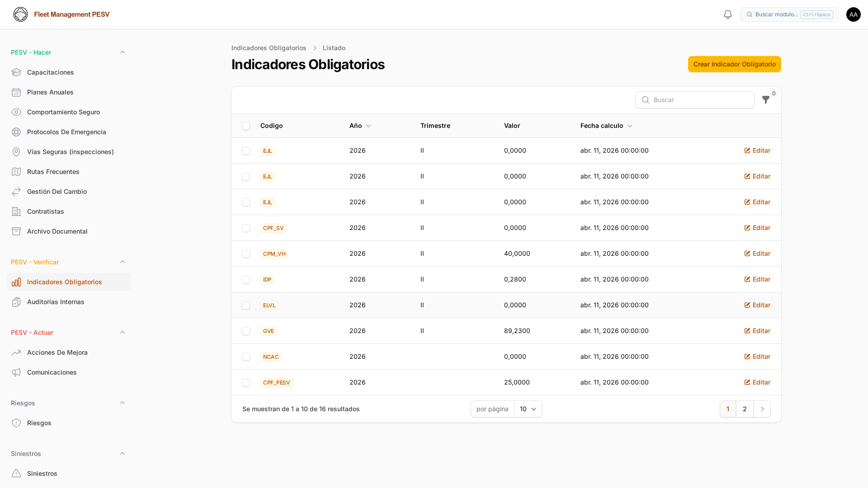Click the Acciones De Mejora trend icon
This screenshot has height=488, width=868.
(x=16, y=352)
